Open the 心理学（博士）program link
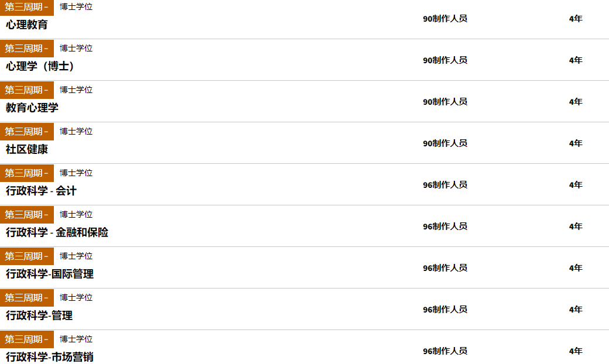609x364 pixels. pos(40,66)
